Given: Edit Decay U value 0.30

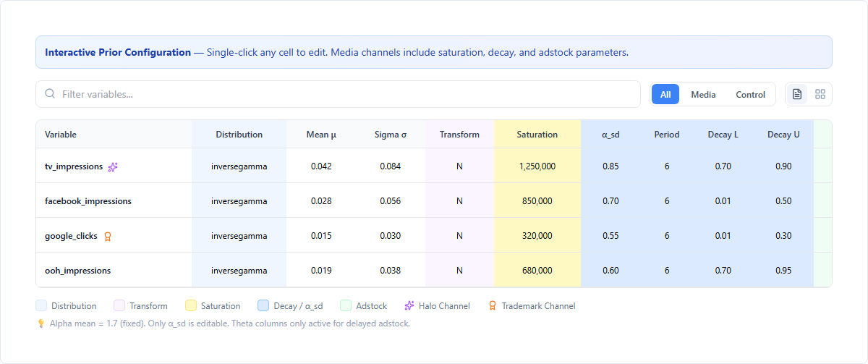Looking at the screenshot, I should click(x=783, y=236).
